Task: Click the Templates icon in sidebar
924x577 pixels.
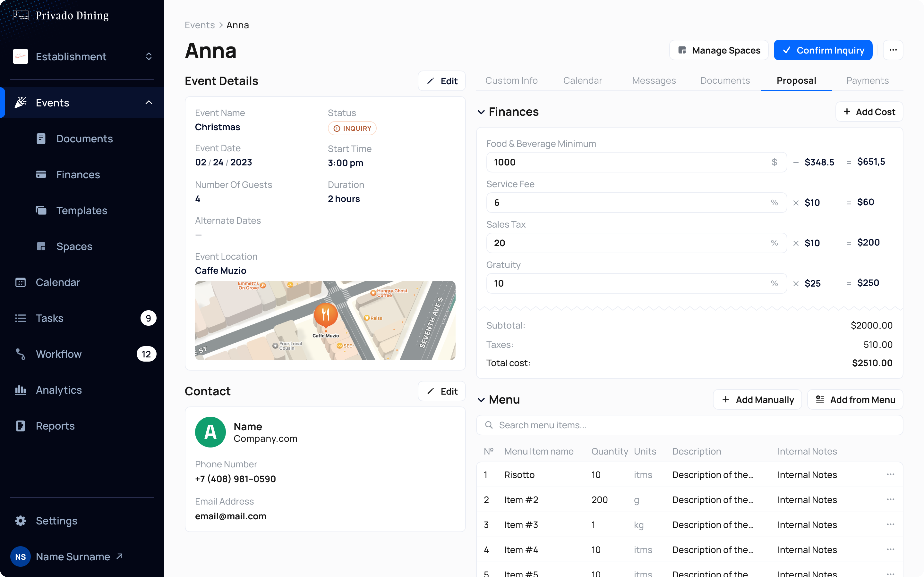Action: tap(41, 210)
